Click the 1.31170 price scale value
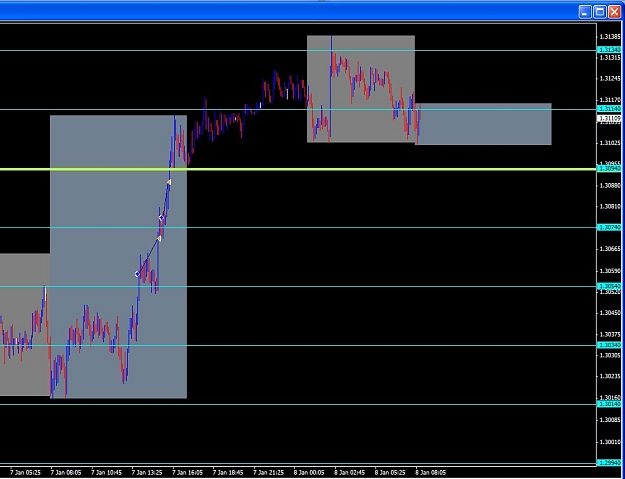 (x=610, y=100)
